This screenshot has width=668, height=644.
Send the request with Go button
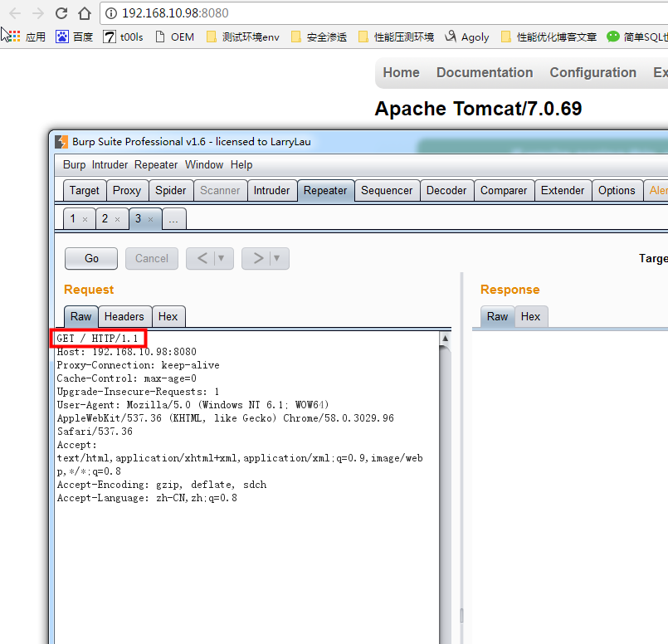point(91,259)
